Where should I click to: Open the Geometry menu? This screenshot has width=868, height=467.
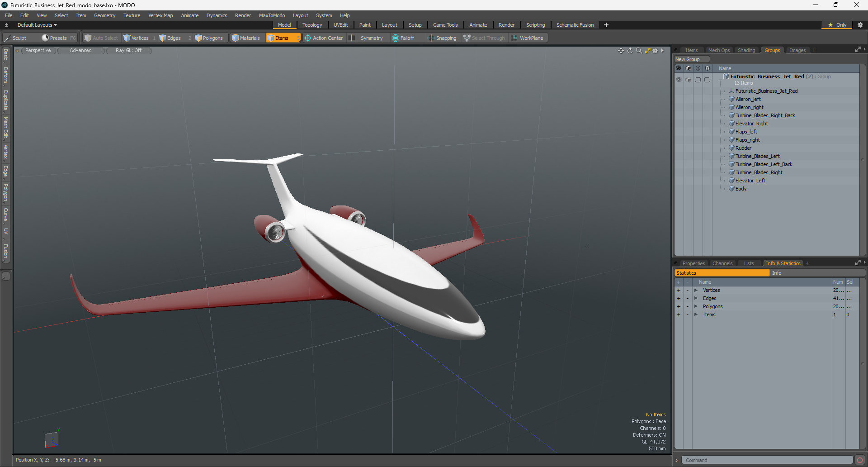(x=104, y=15)
